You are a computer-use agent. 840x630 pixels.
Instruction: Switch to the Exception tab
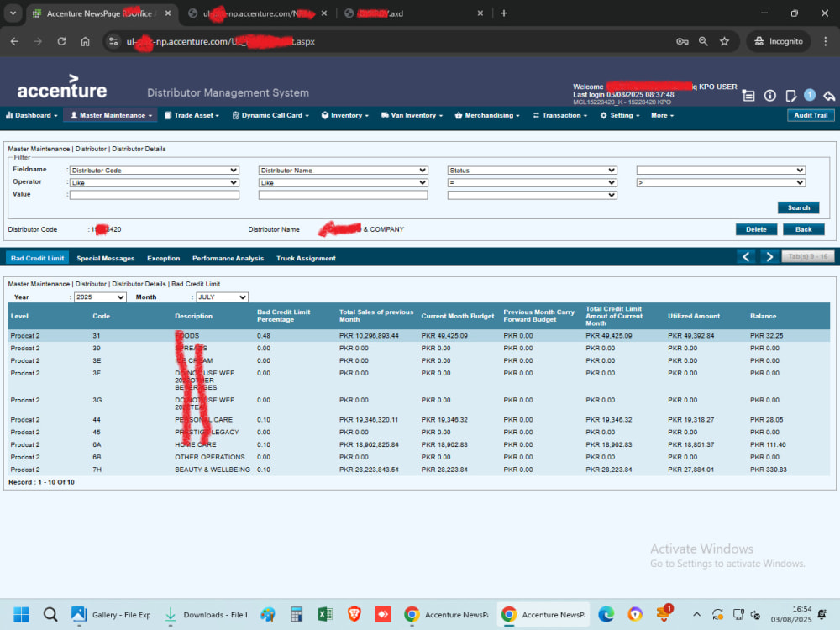[164, 258]
